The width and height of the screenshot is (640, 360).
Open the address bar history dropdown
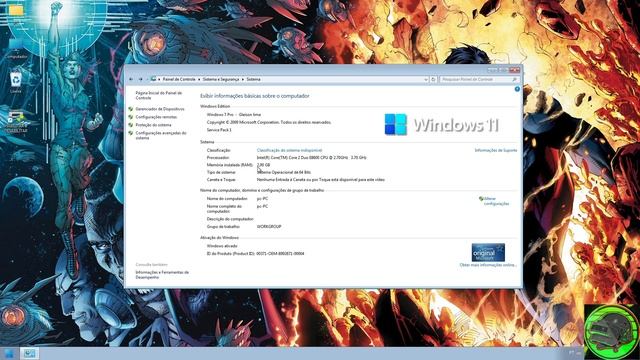[x=426, y=80]
